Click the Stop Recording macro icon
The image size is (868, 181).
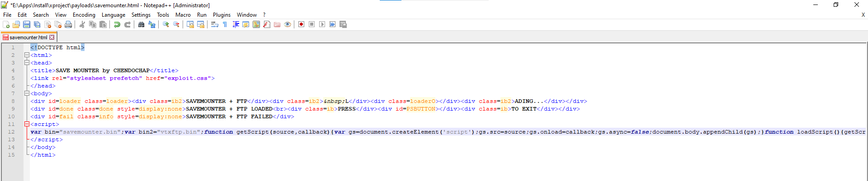(x=311, y=24)
